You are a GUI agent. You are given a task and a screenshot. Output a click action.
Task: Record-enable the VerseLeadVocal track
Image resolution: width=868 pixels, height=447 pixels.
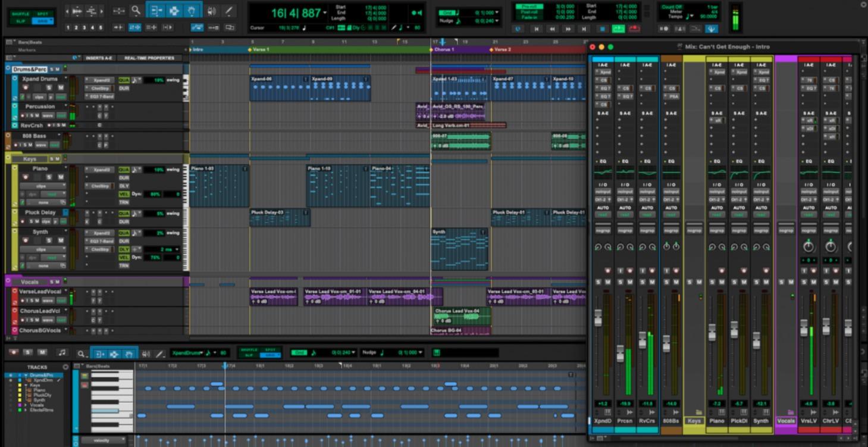point(23,301)
